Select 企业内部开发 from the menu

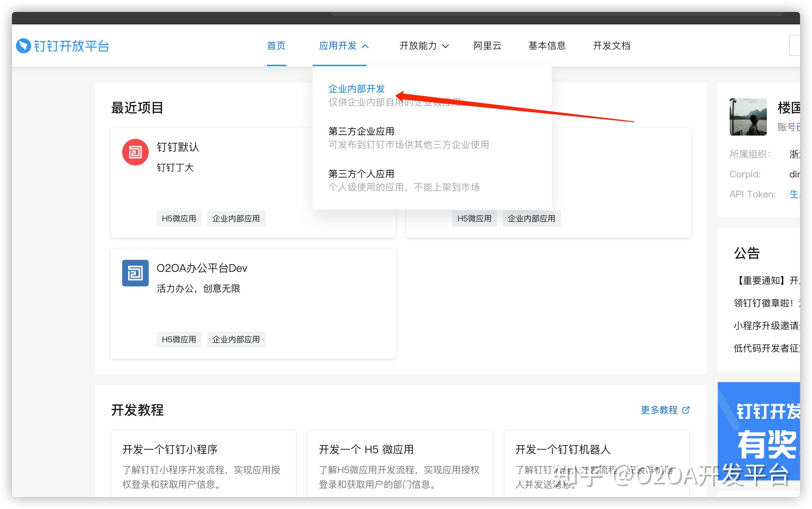(357, 88)
